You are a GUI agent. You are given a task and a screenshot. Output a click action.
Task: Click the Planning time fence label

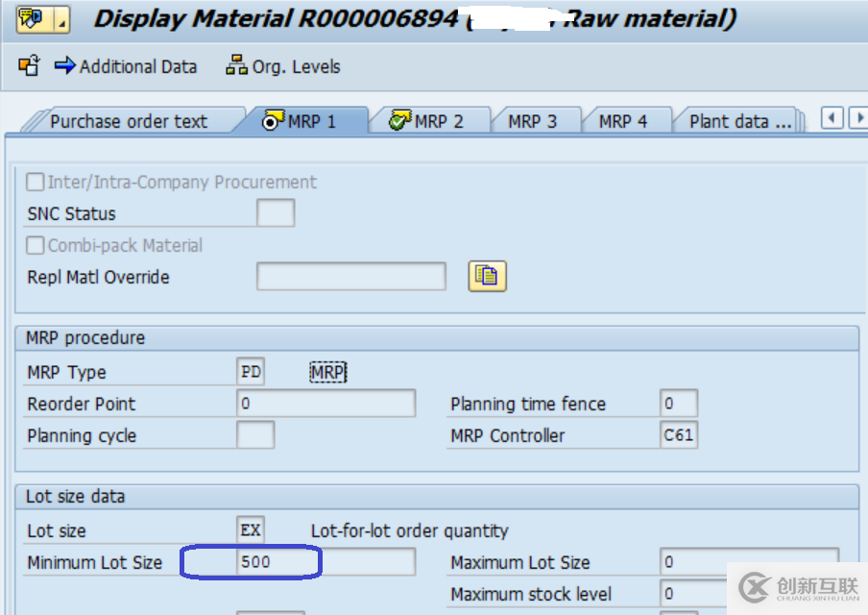528,404
